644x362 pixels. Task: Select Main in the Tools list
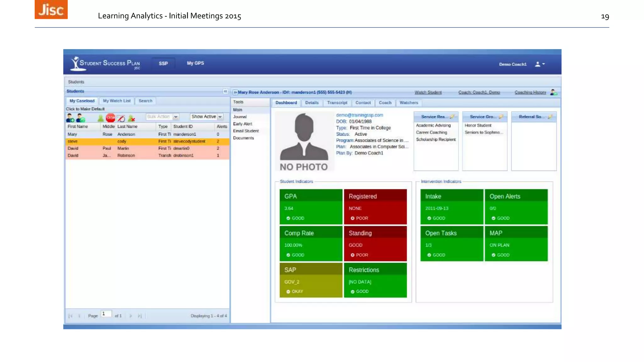[251, 110]
